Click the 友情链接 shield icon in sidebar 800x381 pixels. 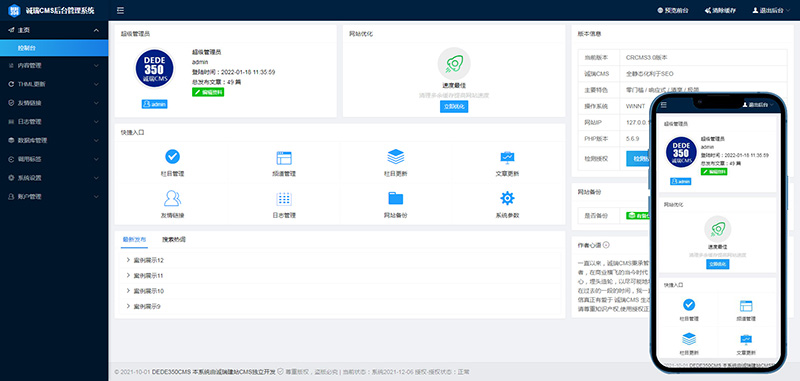[x=12, y=103]
